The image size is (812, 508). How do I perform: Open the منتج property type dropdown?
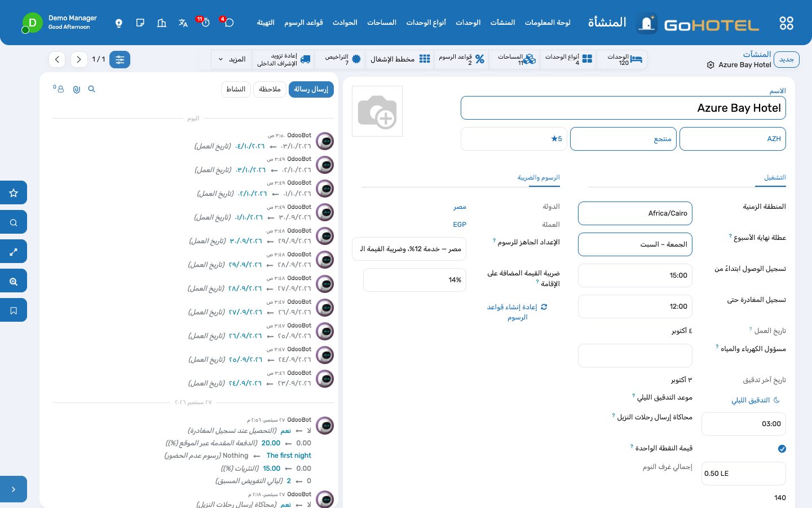623,139
